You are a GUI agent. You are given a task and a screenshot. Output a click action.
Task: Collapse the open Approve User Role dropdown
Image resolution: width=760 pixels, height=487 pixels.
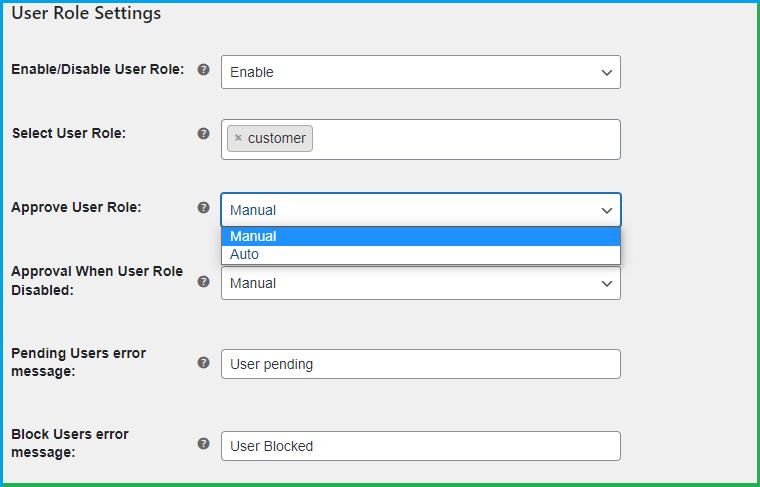coord(420,210)
